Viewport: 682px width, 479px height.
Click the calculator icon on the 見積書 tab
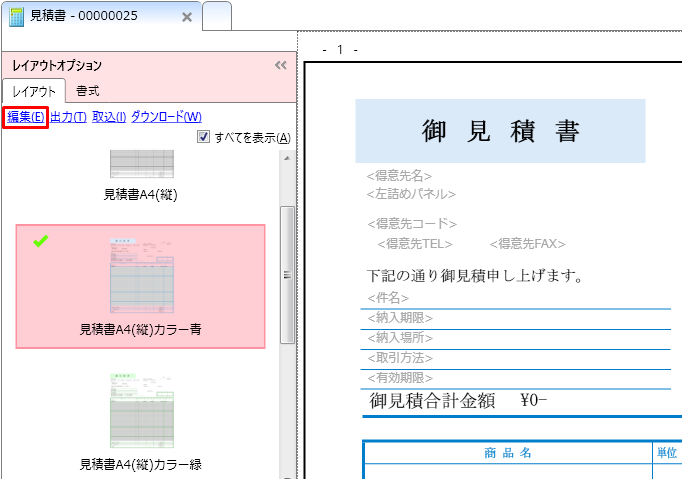pyautogui.click(x=17, y=17)
